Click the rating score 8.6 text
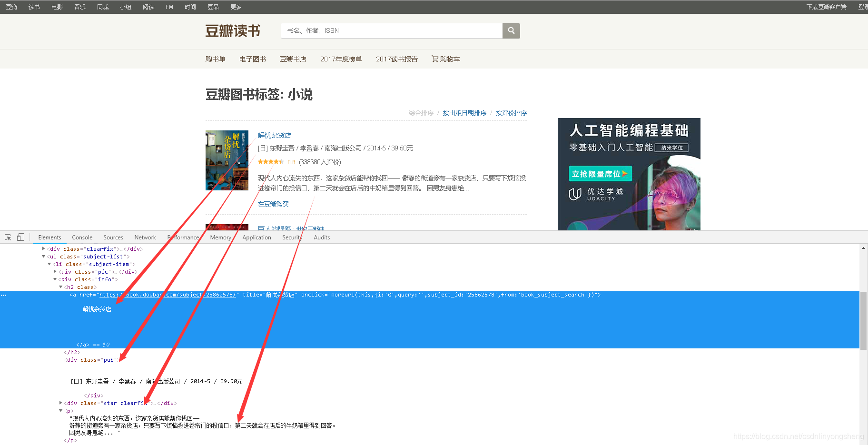The width and height of the screenshot is (868, 445). click(291, 162)
